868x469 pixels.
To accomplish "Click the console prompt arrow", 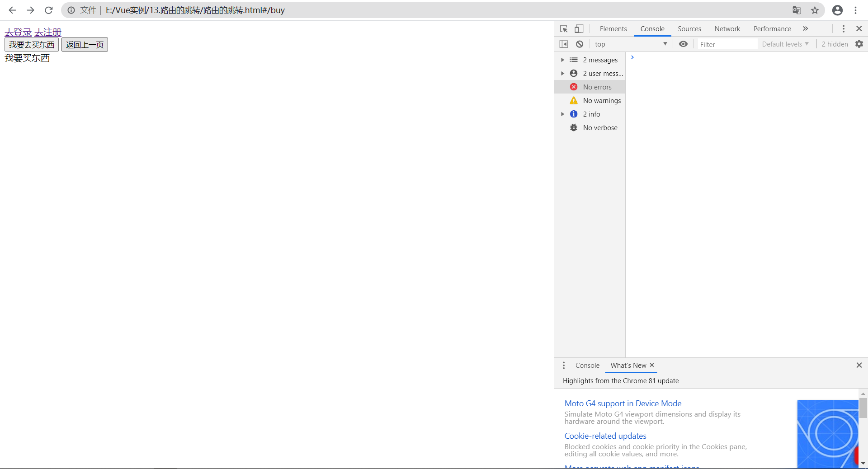I will 632,57.
